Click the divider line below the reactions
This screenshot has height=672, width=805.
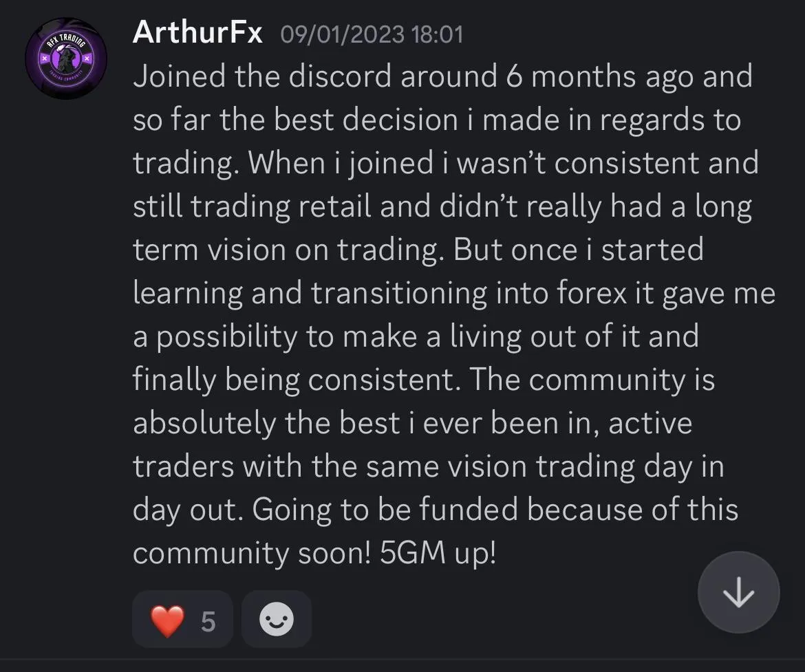[x=402, y=659]
